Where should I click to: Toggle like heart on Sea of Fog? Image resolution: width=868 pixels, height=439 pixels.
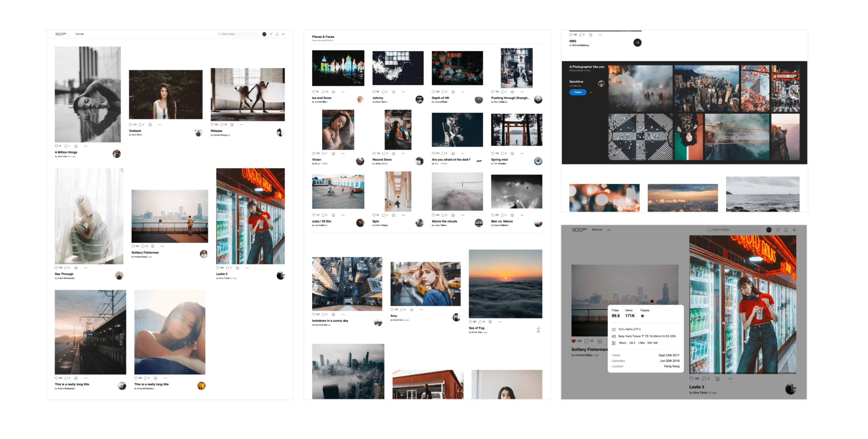(x=470, y=322)
